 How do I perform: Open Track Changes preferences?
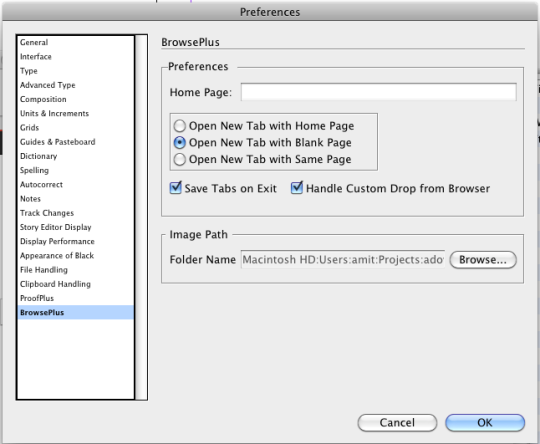(x=75, y=213)
